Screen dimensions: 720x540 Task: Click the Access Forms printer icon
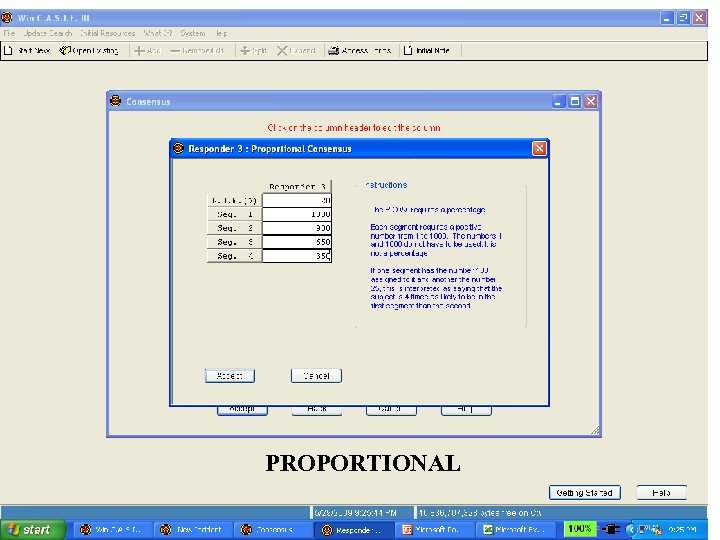pos(333,51)
